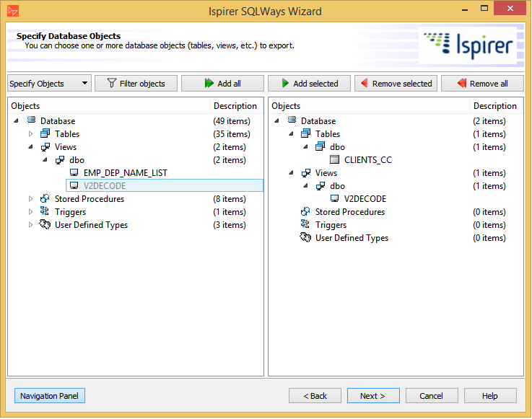Maximize the SQLWays Wizard window
The height and width of the screenshot is (419, 532).
click(484, 8)
